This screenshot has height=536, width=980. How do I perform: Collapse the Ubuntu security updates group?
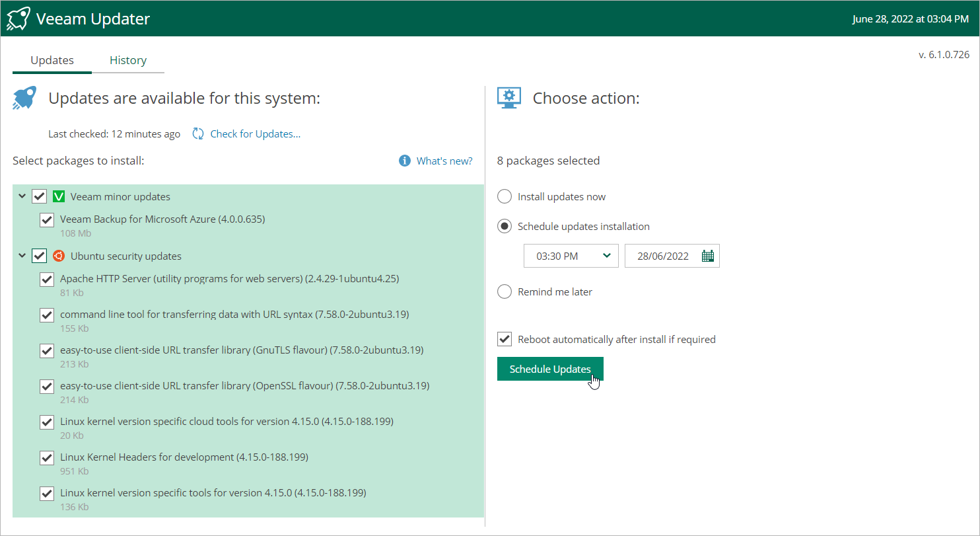(22, 256)
